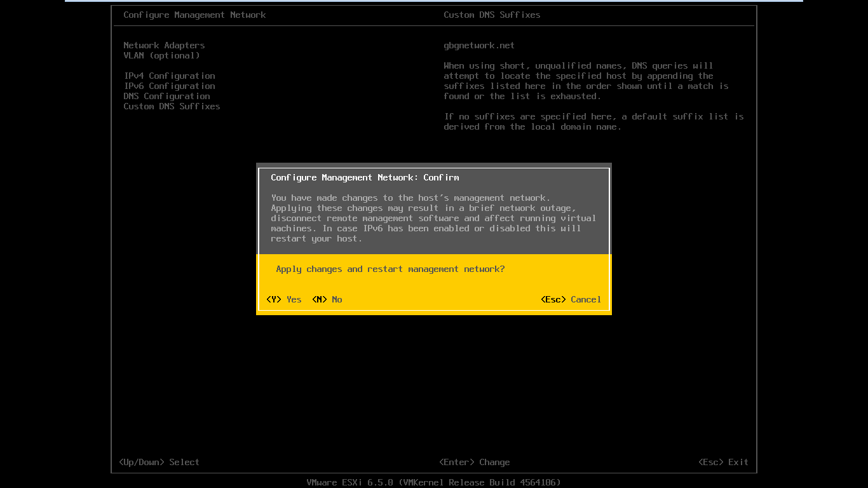
Task: Open DNS Configuration entry
Action: (166, 96)
